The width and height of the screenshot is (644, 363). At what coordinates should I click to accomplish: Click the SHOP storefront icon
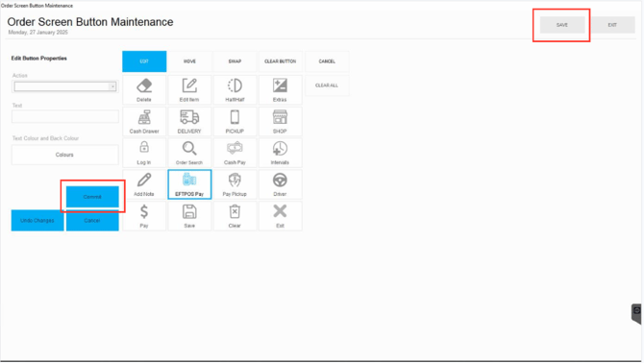[x=280, y=121]
